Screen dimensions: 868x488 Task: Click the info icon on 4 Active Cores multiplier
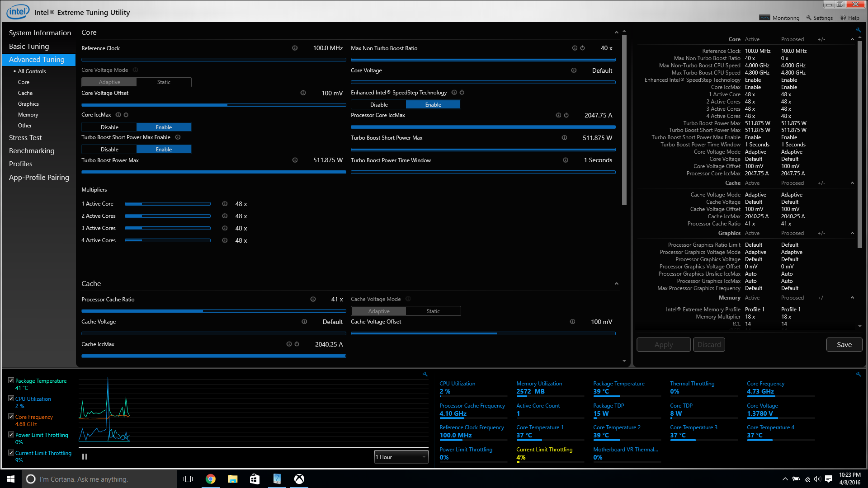(x=225, y=240)
